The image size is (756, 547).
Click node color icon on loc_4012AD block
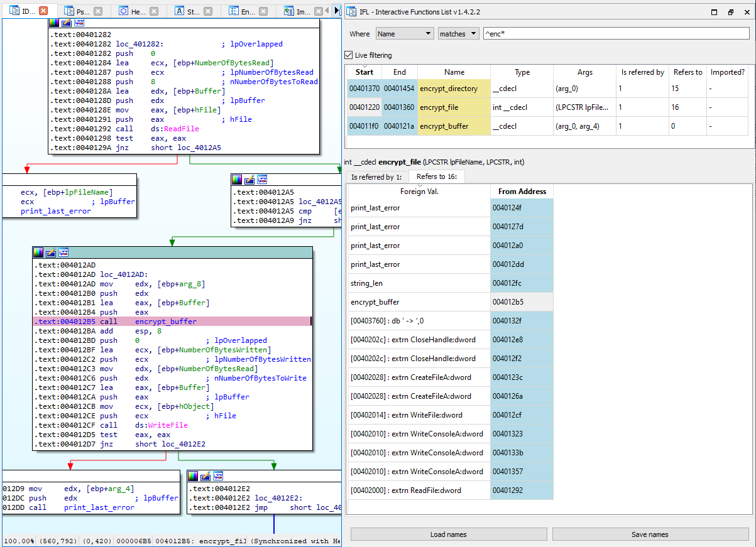[39, 252]
